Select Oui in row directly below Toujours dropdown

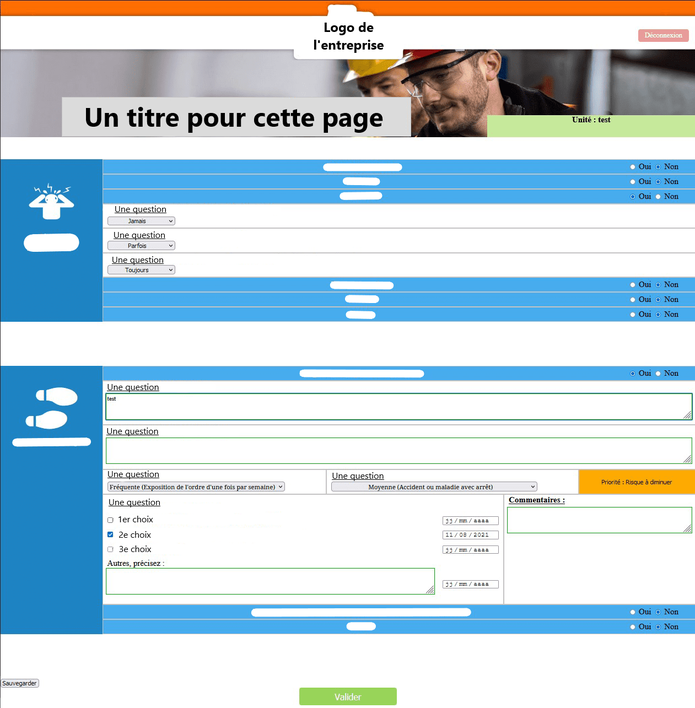click(x=632, y=285)
